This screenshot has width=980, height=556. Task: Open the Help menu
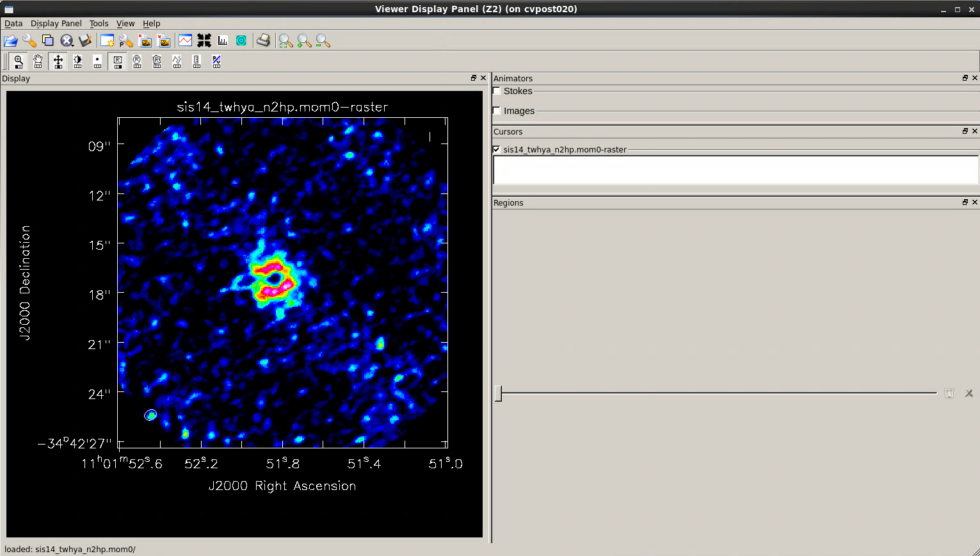[152, 23]
